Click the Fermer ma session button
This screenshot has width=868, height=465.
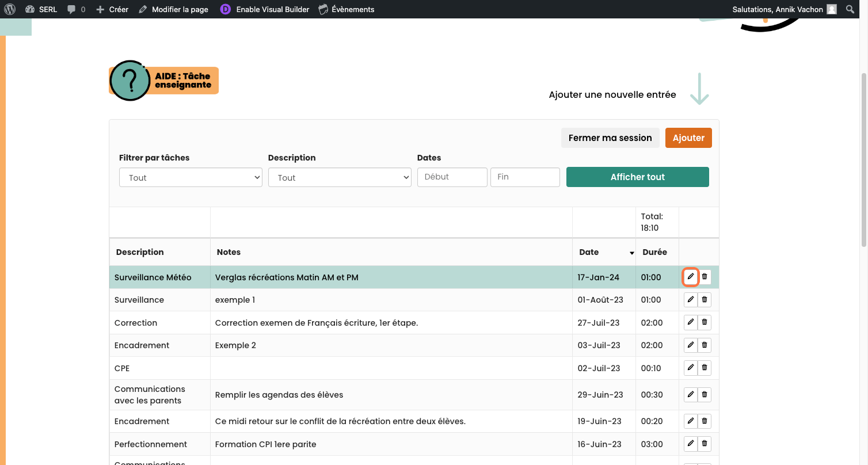[x=610, y=138]
